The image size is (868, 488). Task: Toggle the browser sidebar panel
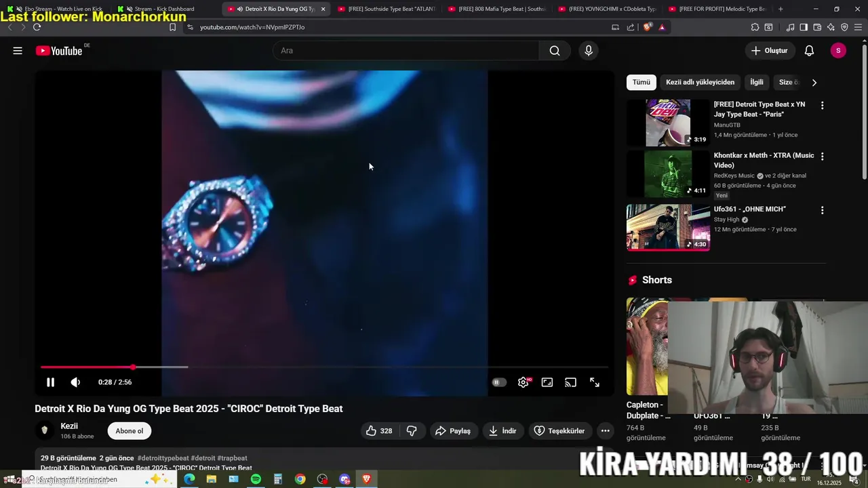(x=804, y=27)
